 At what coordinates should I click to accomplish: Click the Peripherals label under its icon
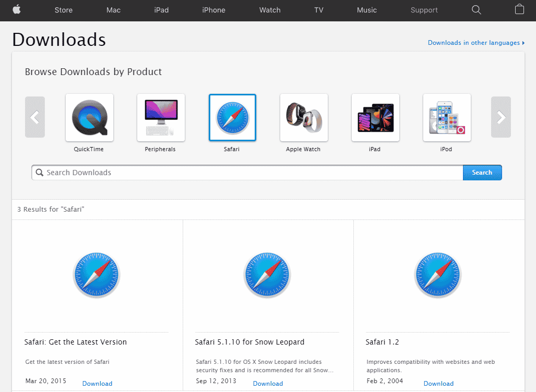pos(160,149)
